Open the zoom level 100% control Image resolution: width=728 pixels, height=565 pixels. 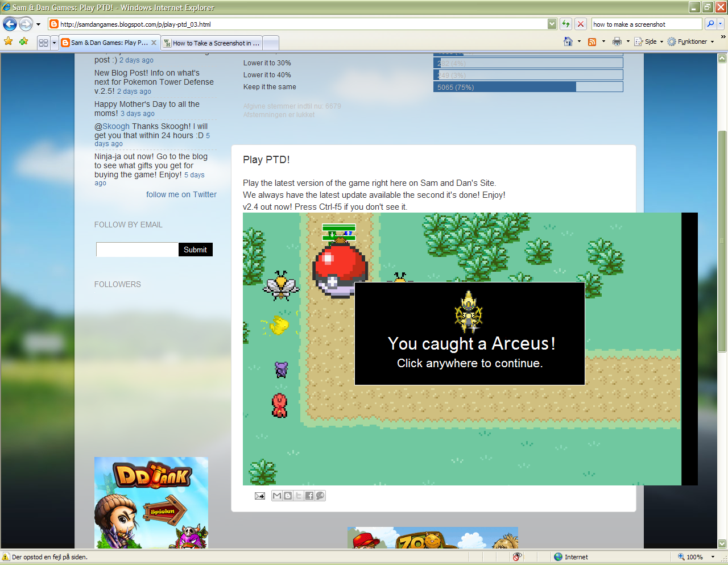click(690, 557)
